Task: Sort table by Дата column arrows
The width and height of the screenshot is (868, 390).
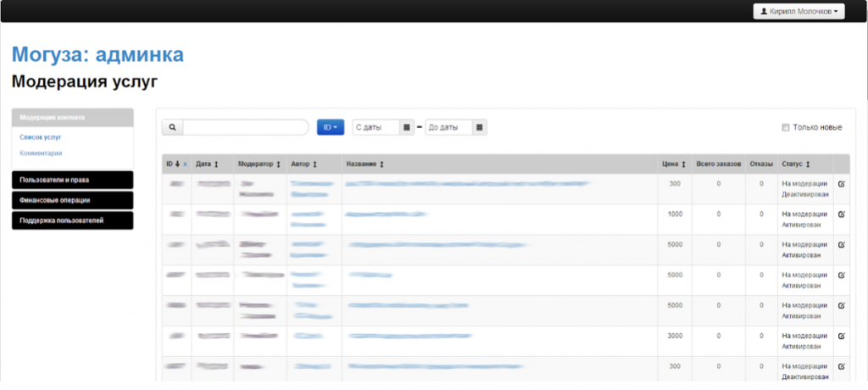Action: (216, 164)
